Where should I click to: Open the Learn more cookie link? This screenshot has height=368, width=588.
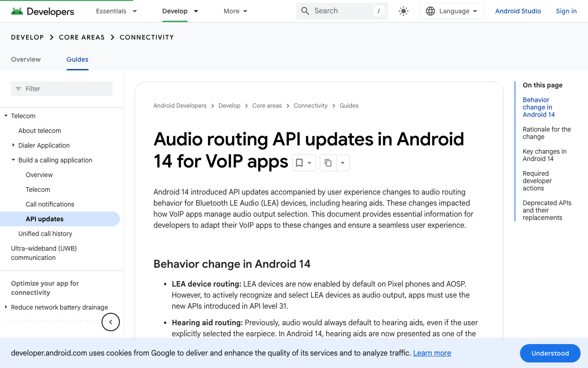click(432, 353)
